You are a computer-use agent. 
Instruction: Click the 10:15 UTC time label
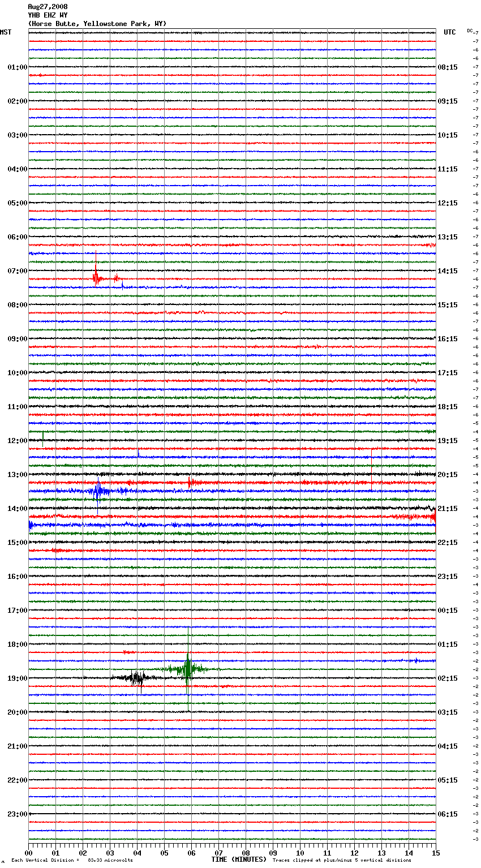[448, 135]
